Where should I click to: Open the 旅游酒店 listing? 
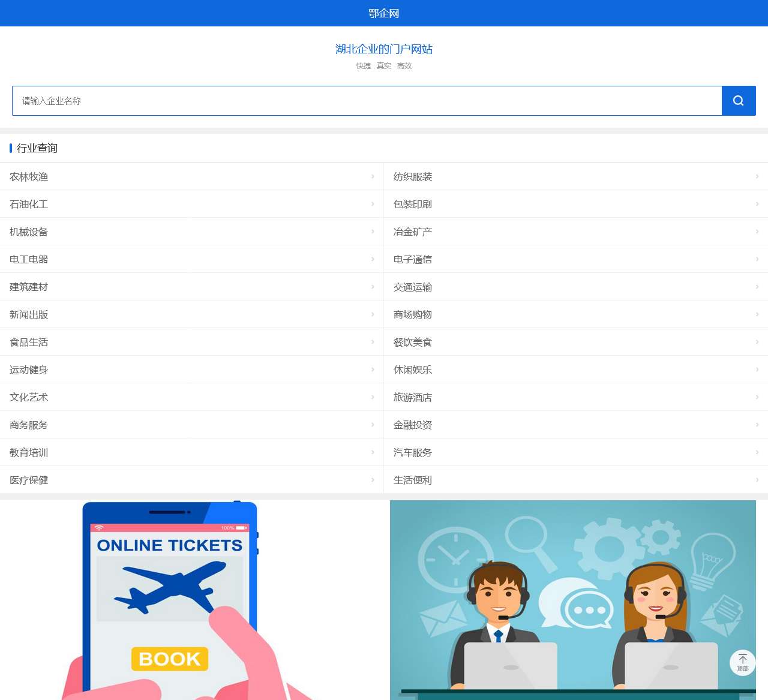pyautogui.click(x=413, y=397)
